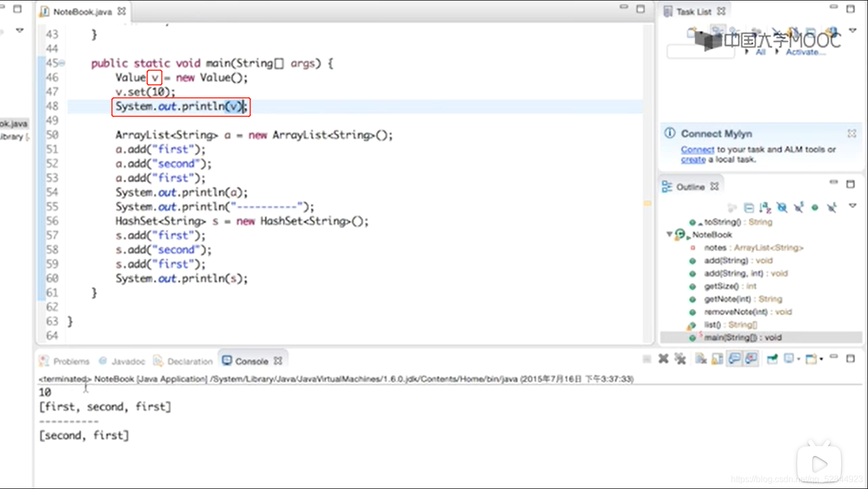The image size is (868, 489).
Task: Close the Task List view
Action: [x=721, y=11]
